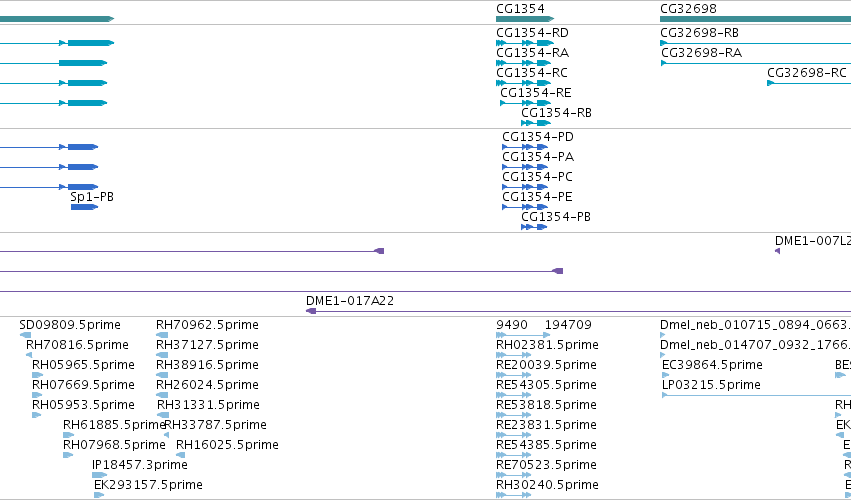851x500 pixels.
Task: Select EST RH61885.5prime
Action: (x=68, y=435)
